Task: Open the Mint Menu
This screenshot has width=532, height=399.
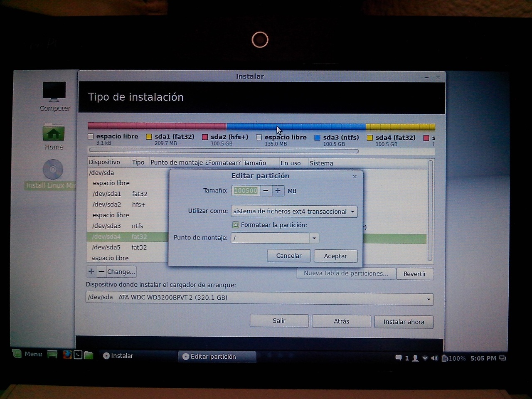Action: pos(27,354)
